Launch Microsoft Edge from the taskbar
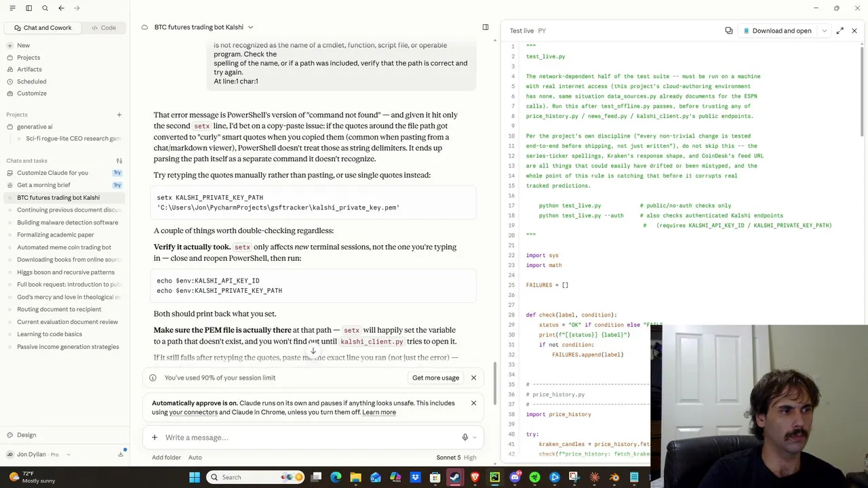The height and width of the screenshot is (488, 868). pos(336,477)
